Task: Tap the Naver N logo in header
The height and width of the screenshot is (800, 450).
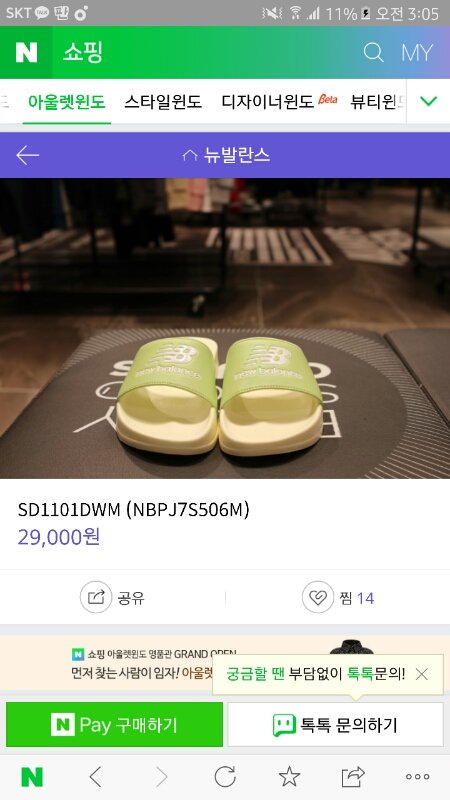Action: [26, 53]
